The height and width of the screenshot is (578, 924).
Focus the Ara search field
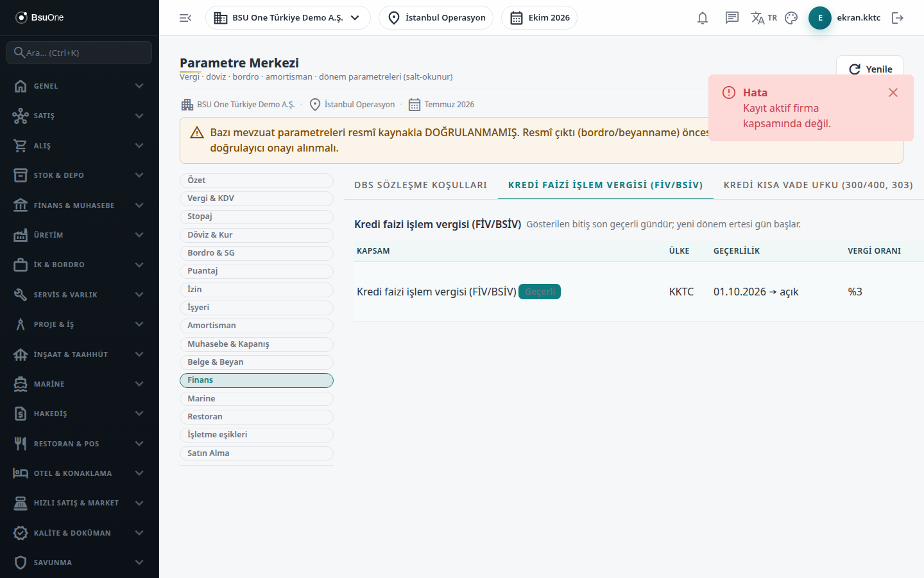pos(79,53)
